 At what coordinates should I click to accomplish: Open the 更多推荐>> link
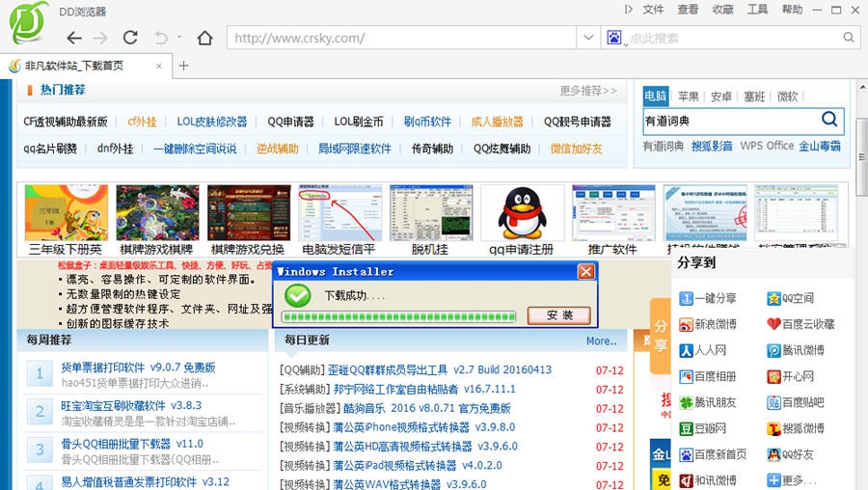click(588, 91)
